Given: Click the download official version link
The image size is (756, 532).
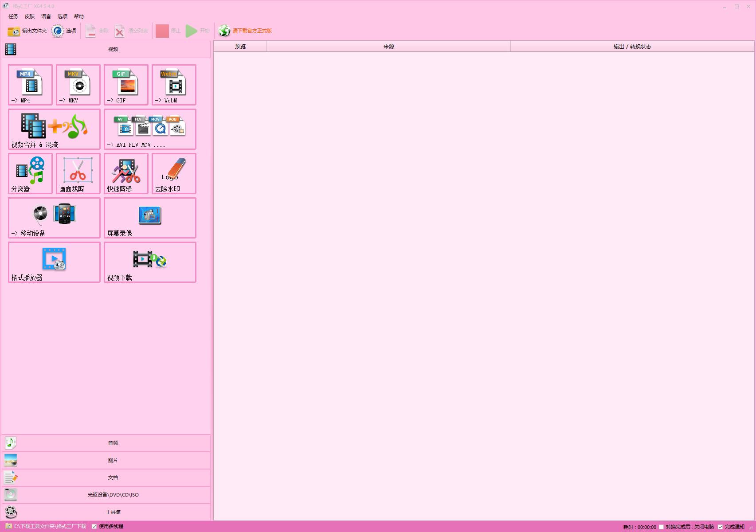Looking at the screenshot, I should (251, 31).
